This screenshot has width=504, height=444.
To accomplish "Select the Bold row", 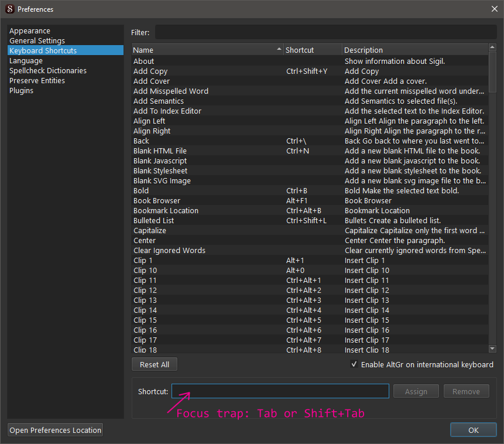I will point(310,191).
